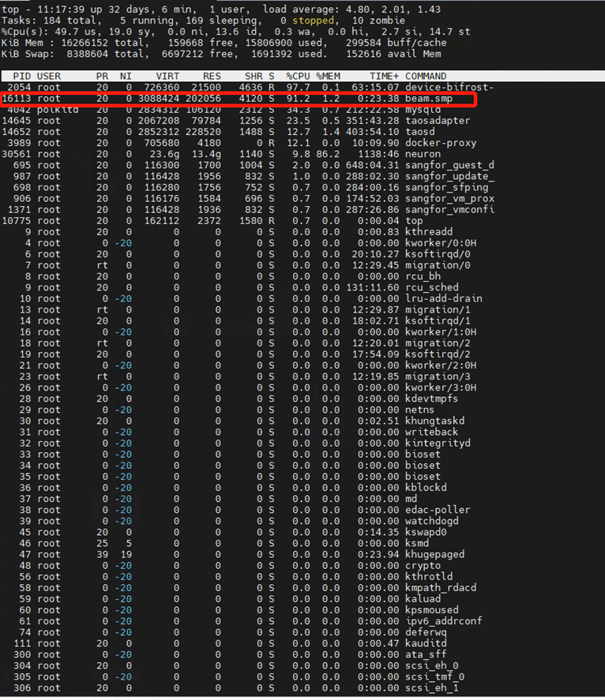605x700 pixels.
Task: Click the sangfor_guest_d process
Action: [x=449, y=165]
